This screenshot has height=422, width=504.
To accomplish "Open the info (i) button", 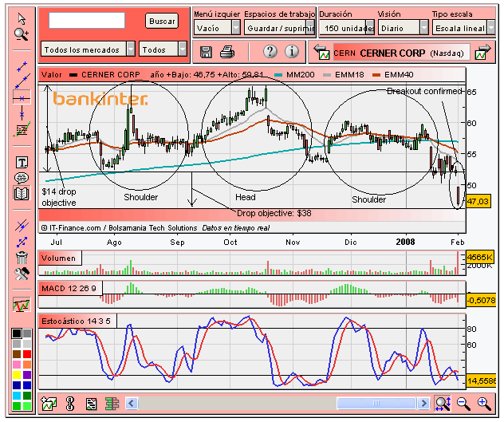I will (292, 52).
